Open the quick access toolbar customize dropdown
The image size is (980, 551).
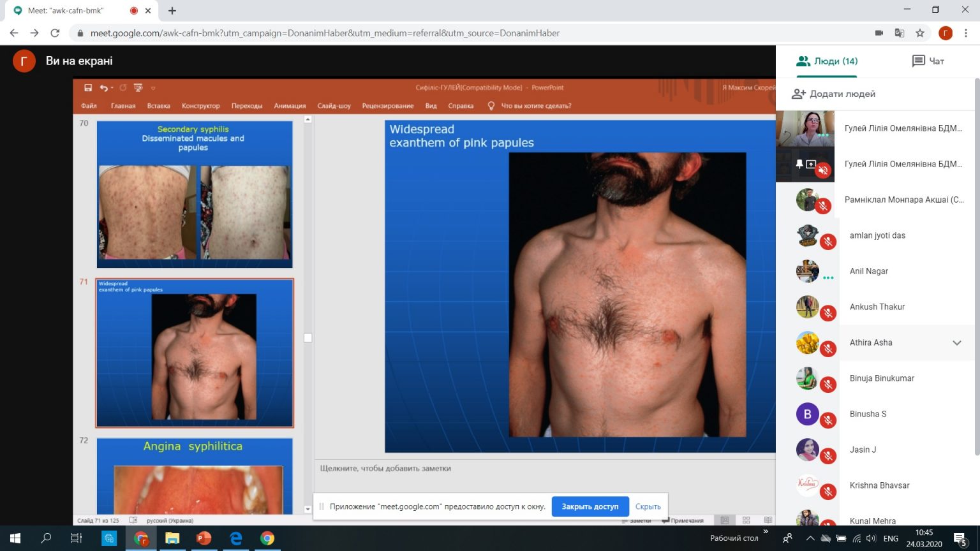153,88
